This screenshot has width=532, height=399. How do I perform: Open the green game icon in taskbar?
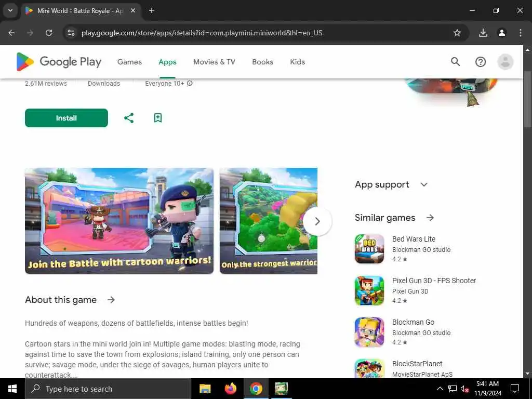(x=281, y=389)
